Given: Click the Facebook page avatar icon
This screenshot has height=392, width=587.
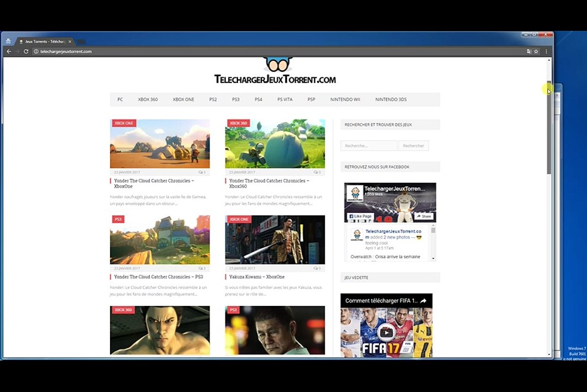Looking at the screenshot, I should point(354,194).
